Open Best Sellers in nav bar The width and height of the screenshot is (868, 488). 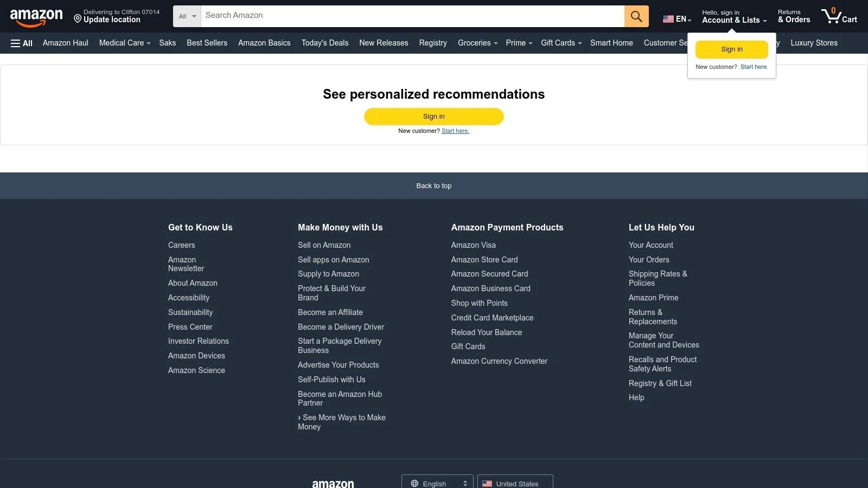coord(207,43)
